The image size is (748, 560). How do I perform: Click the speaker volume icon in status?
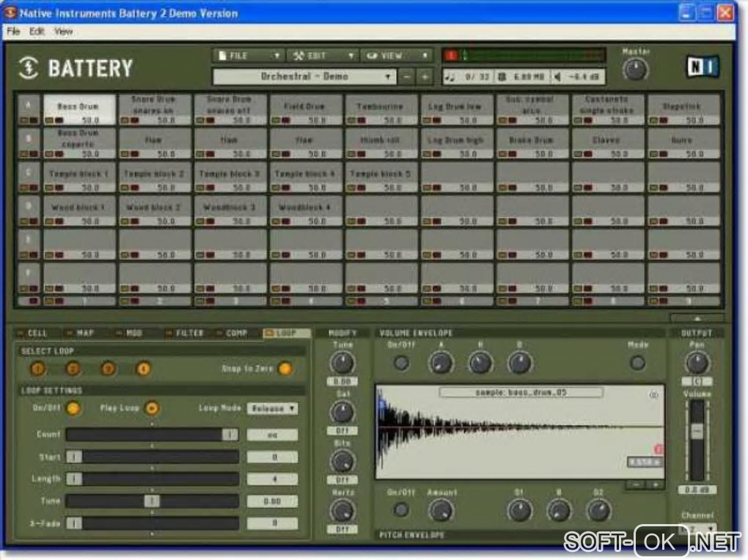tap(557, 77)
